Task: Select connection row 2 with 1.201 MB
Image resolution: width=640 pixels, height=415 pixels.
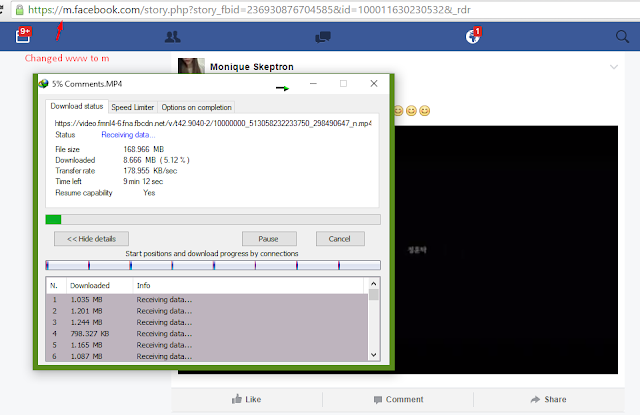Action: [207, 311]
